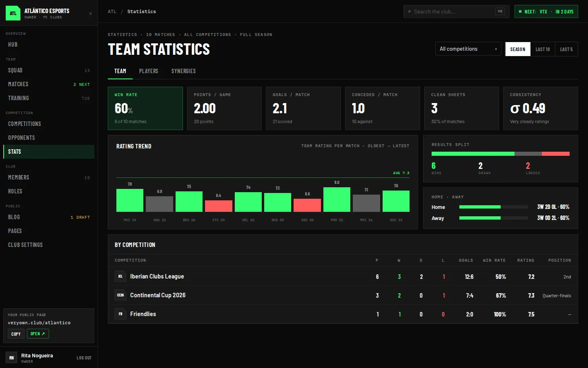
Task: Click the Win Rate 60% card
Action: click(x=145, y=108)
